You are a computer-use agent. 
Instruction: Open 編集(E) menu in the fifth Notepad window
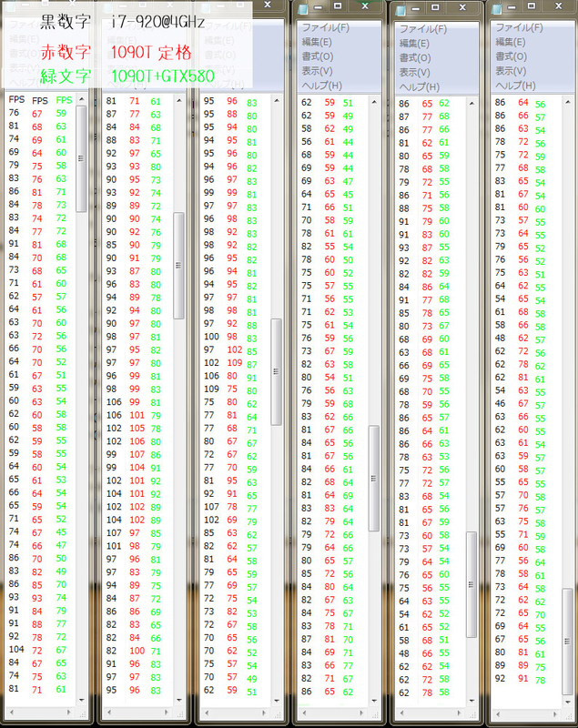tap(414, 43)
